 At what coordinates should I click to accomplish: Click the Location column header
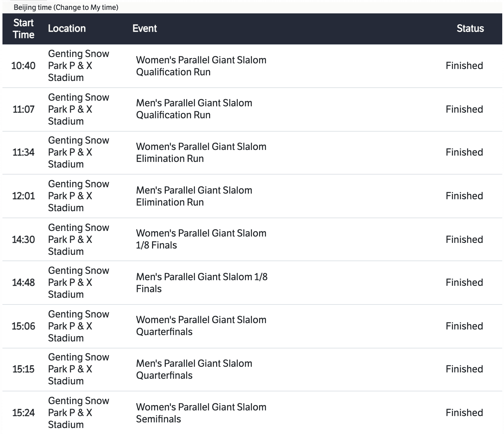[x=67, y=29]
